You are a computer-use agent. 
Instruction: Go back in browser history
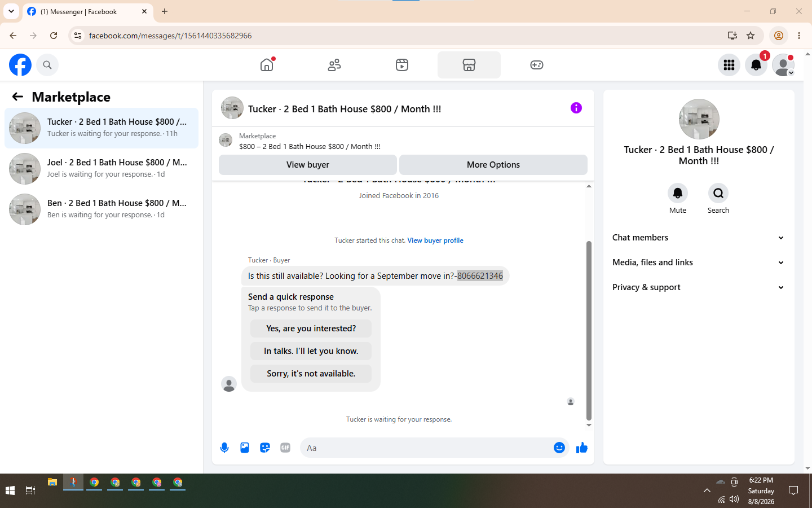(x=13, y=36)
